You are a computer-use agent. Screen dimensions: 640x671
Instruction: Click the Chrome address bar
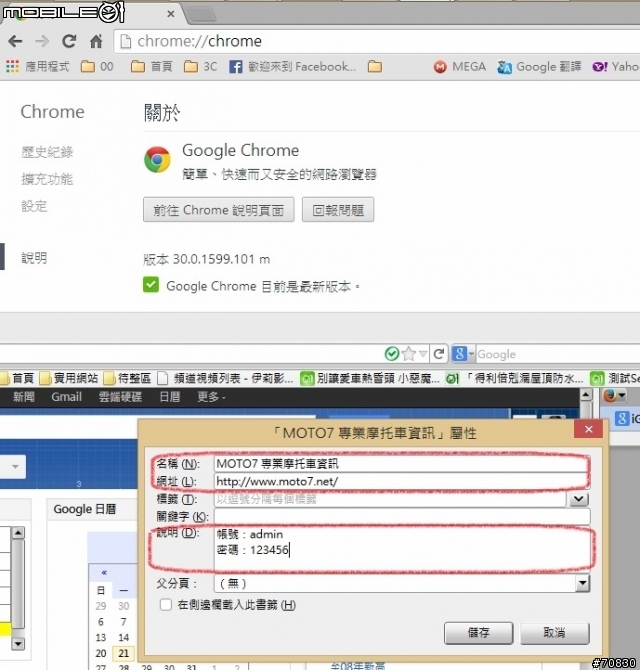tap(376, 42)
